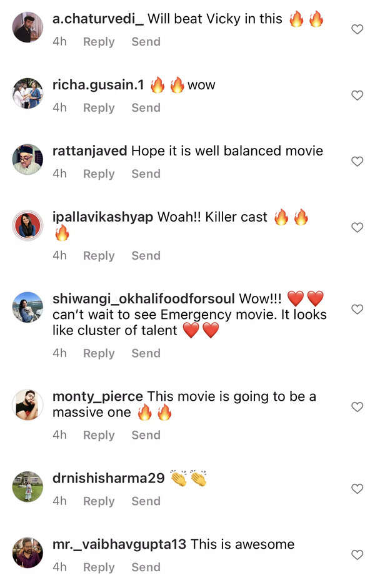Send richa.gusain.1's comment
The width and height of the screenshot is (385, 588).
146,108
